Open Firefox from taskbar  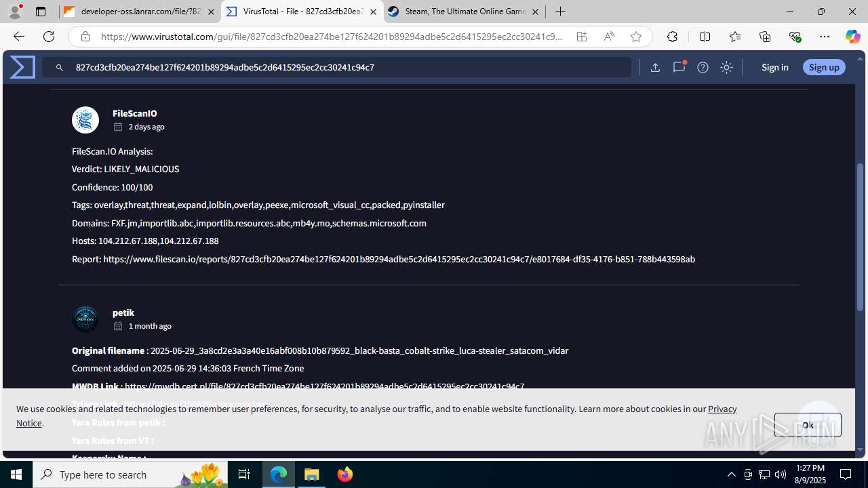(x=344, y=474)
